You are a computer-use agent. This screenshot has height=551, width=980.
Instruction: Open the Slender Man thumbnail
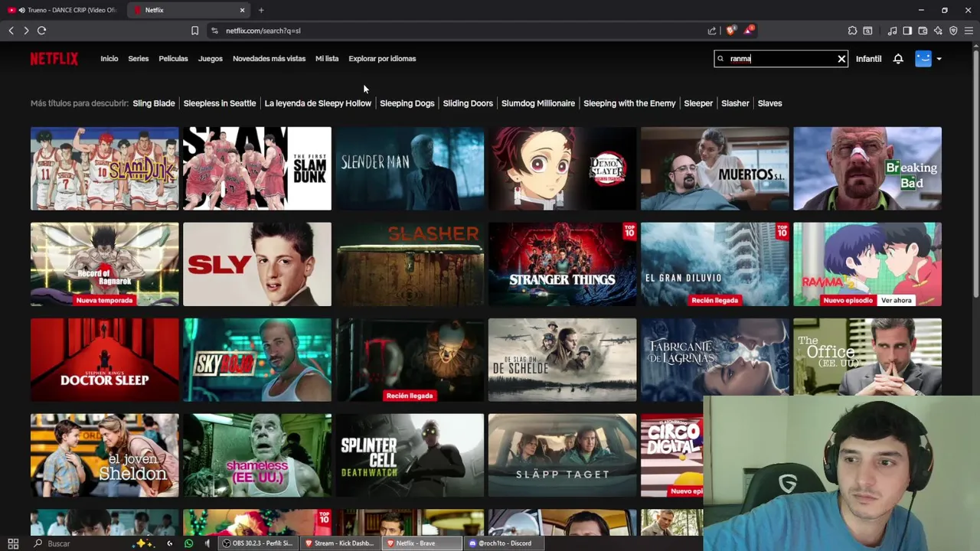click(410, 168)
